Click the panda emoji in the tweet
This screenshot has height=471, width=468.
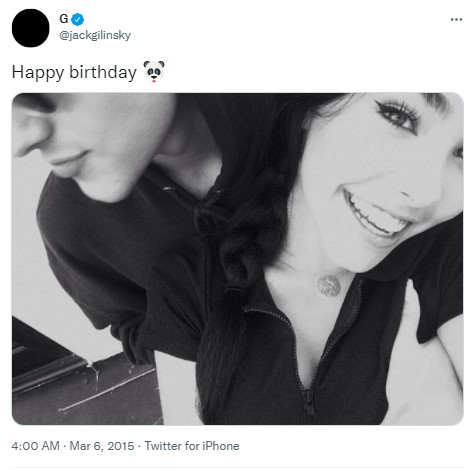click(154, 71)
